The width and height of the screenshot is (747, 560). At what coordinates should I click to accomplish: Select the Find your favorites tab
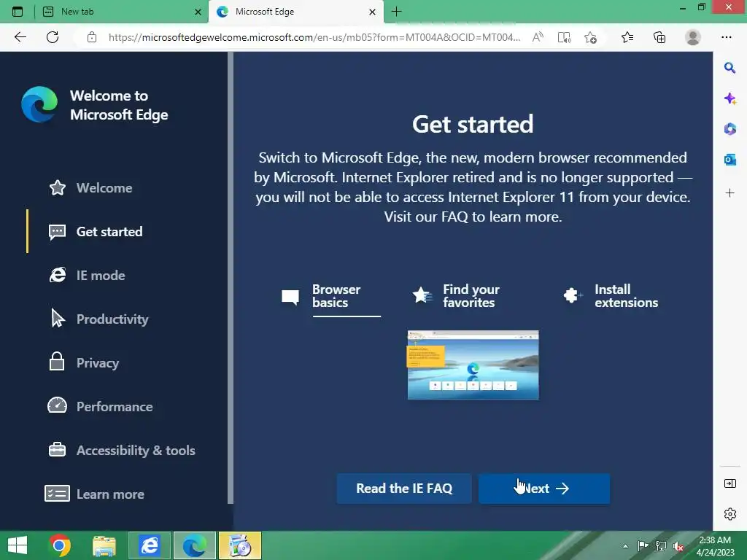click(457, 296)
